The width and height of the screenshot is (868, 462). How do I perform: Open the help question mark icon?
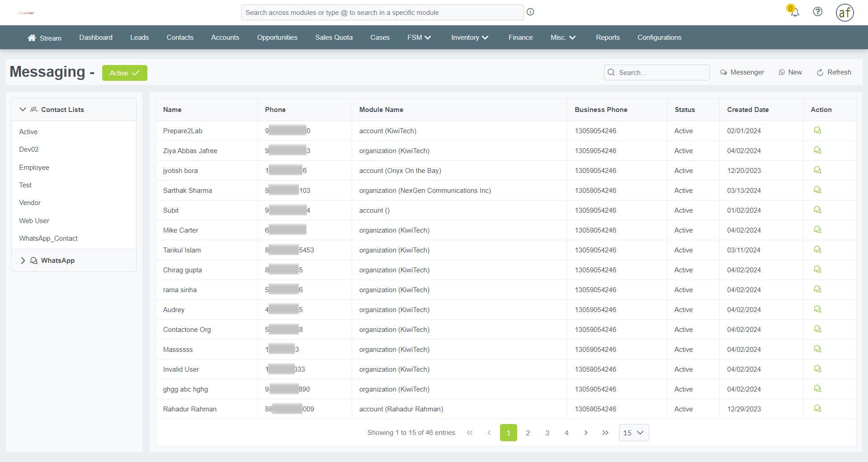817,12
